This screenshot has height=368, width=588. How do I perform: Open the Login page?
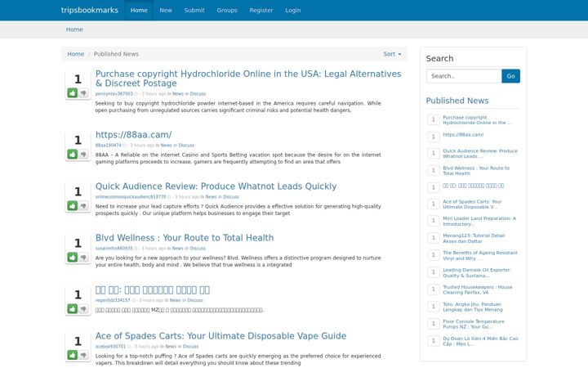pyautogui.click(x=293, y=10)
